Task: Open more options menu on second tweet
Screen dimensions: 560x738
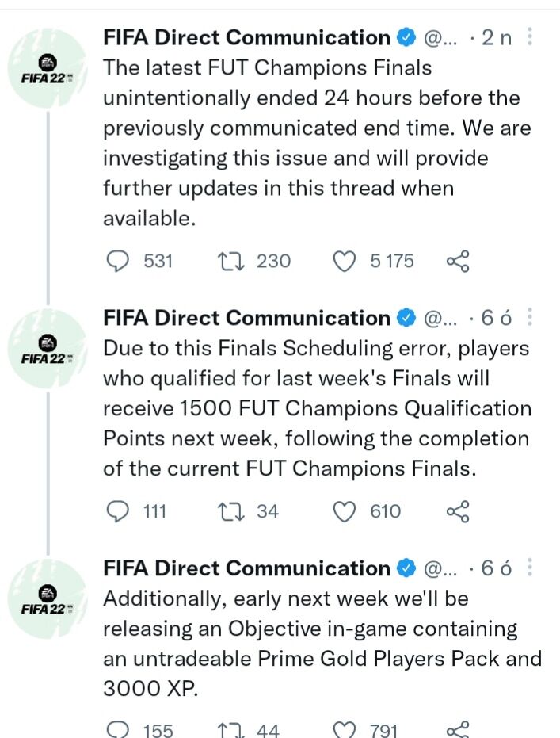Action: pyautogui.click(x=530, y=318)
